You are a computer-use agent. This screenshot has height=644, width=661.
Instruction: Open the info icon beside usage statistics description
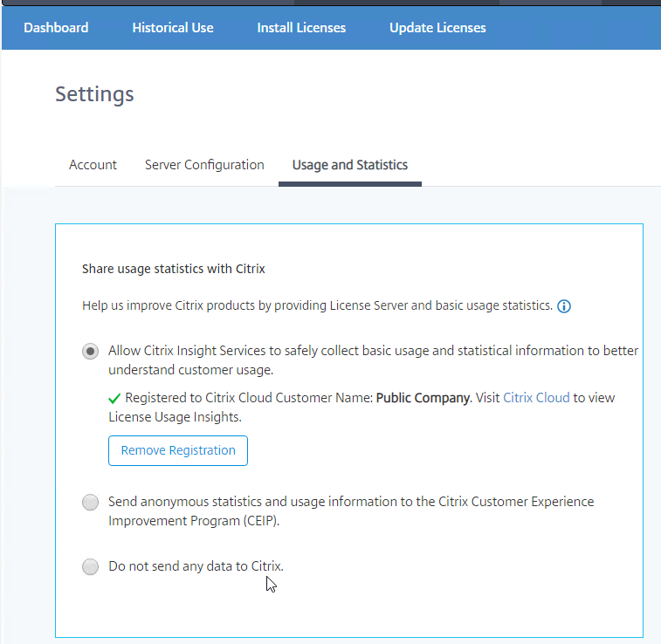(563, 306)
